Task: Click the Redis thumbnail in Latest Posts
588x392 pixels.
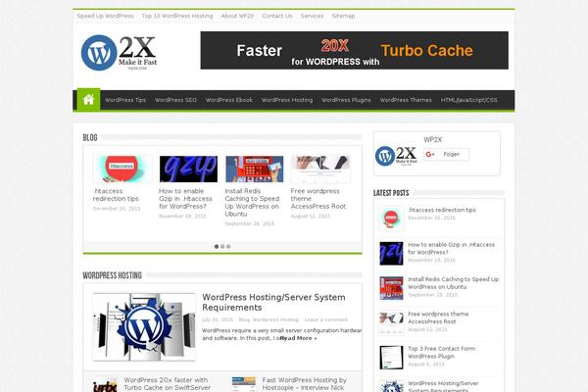Action: pos(391,288)
